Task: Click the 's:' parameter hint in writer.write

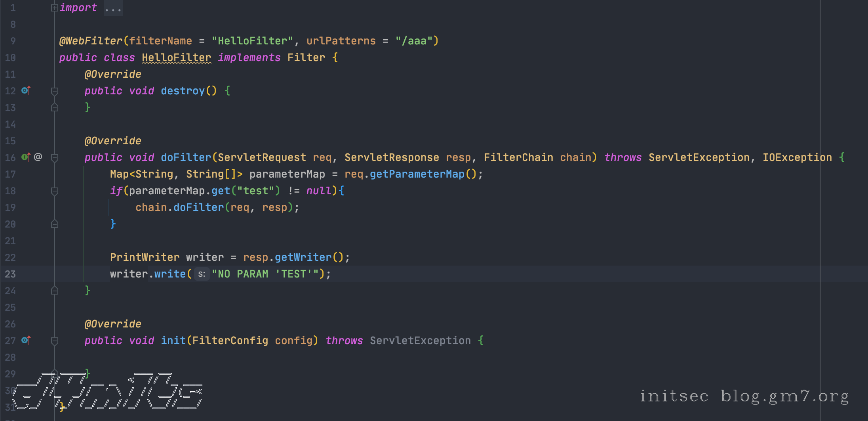Action: coord(201,274)
